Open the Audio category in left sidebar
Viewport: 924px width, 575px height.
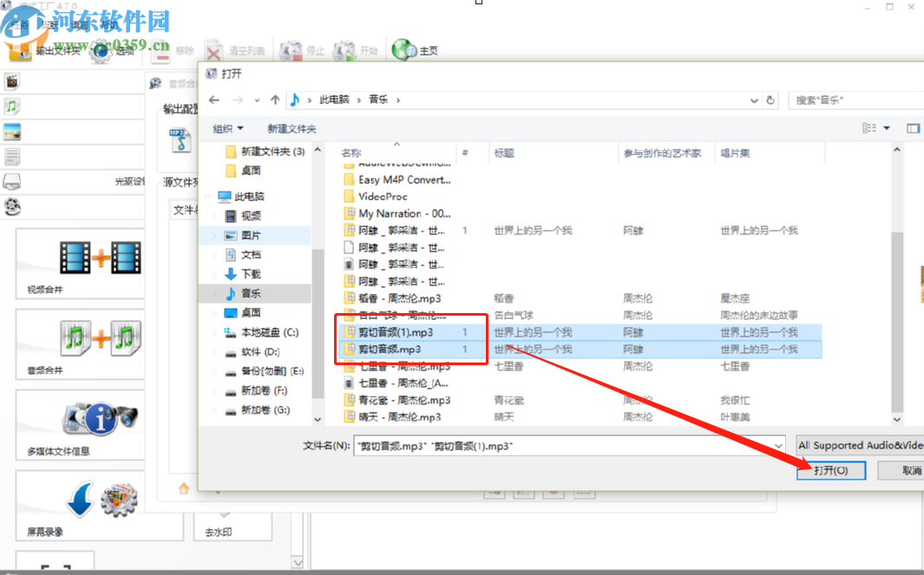point(12,107)
